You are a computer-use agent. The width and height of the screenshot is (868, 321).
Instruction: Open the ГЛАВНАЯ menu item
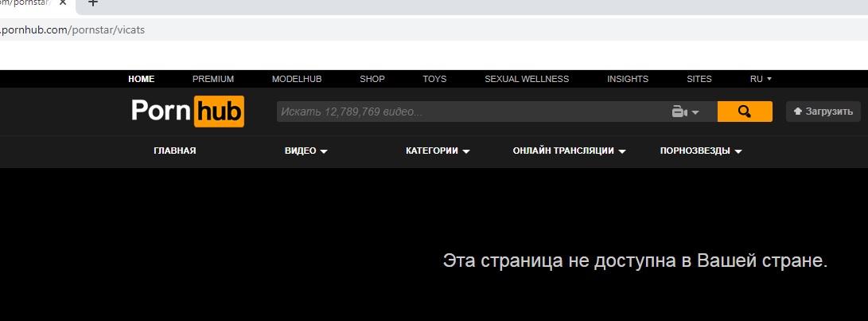[x=175, y=151]
